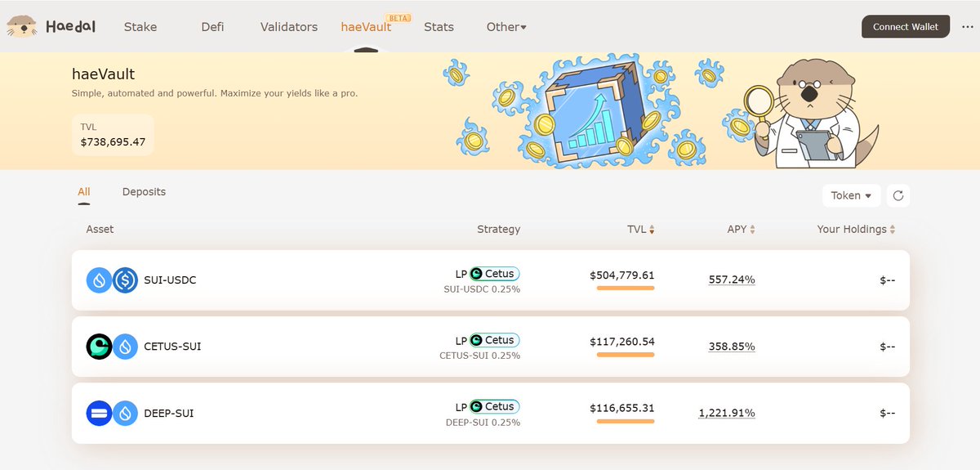Click the Cetus badge in SUI-USDC row
The height and width of the screenshot is (470, 980).
click(495, 274)
